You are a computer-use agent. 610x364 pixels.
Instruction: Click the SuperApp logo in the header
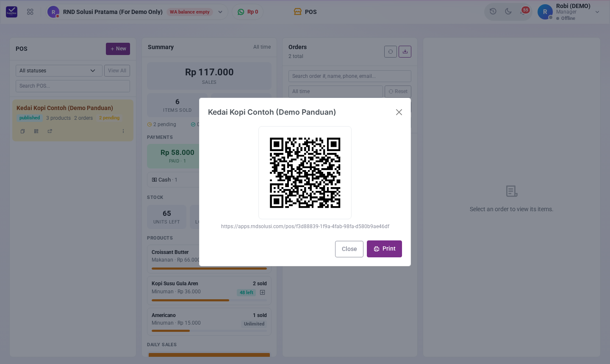(12, 12)
